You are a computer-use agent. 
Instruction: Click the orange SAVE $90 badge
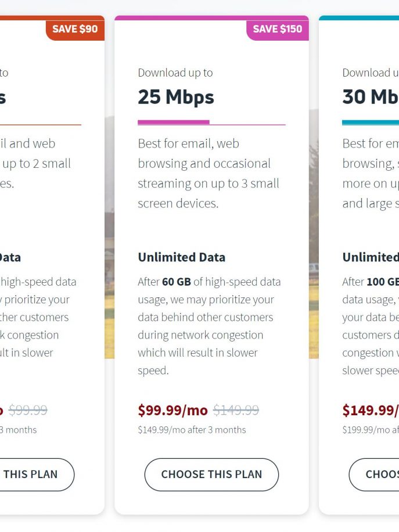pos(75,29)
